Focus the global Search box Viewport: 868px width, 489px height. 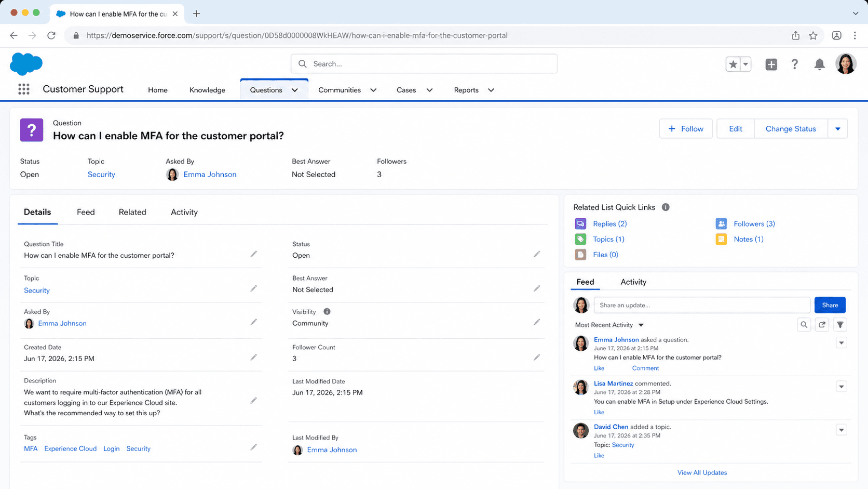424,63
